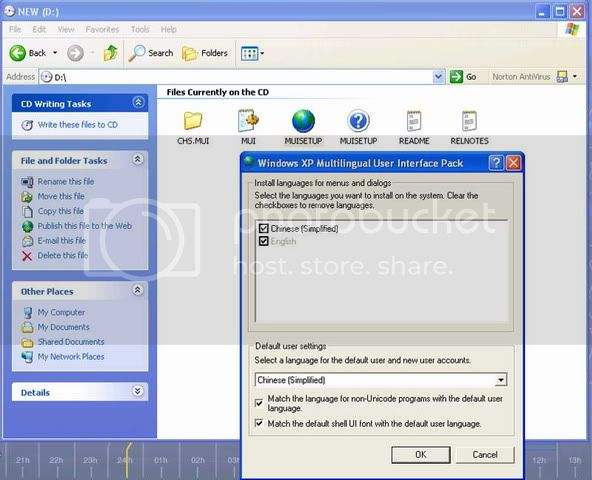Uncheck the Chinese (Simplified) language checkbox
This screenshot has height=480, width=592.
click(x=264, y=228)
